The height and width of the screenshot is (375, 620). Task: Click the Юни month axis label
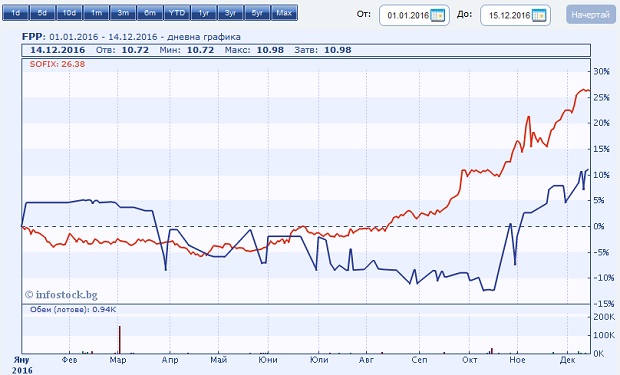point(268,360)
